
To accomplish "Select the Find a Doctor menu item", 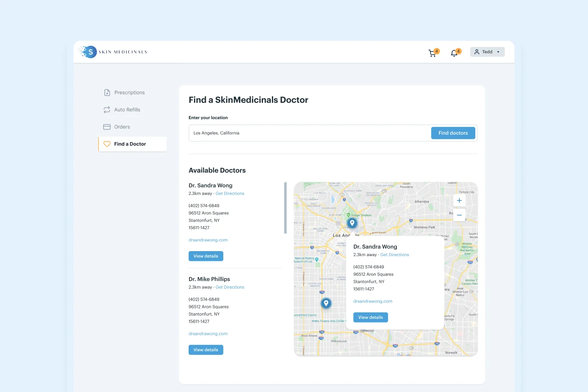I will 132,144.
